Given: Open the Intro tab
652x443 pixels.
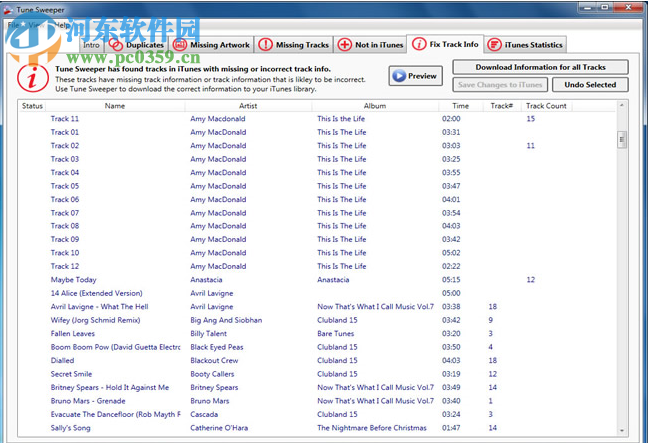Looking at the screenshot, I should (x=91, y=45).
